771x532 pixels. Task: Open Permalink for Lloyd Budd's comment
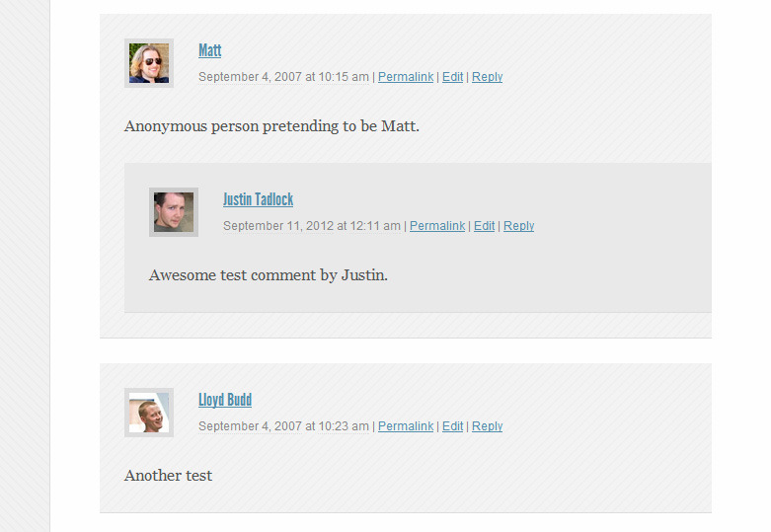(x=406, y=426)
